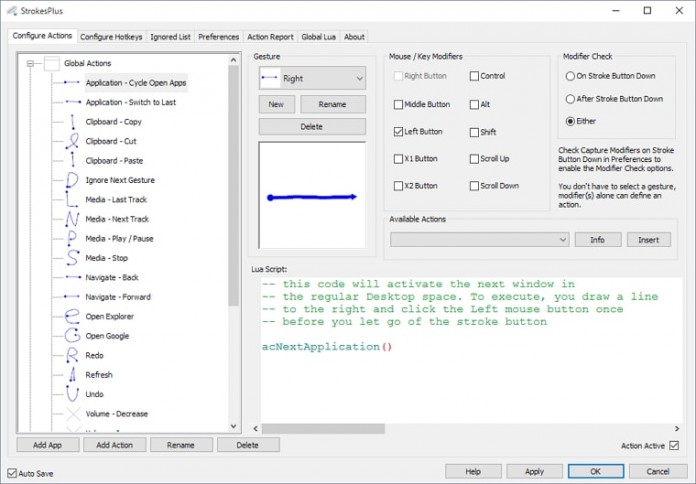
Task: Open the Global Lua tab
Action: coord(318,37)
